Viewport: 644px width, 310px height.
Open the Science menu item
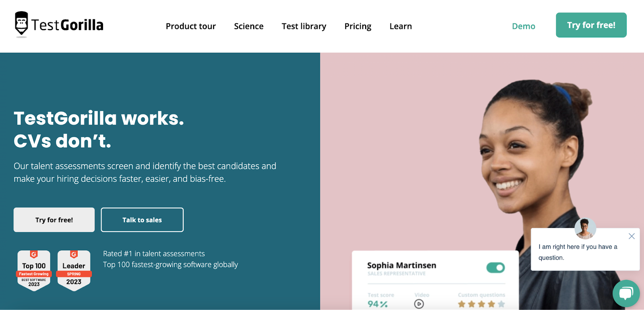coord(249,26)
